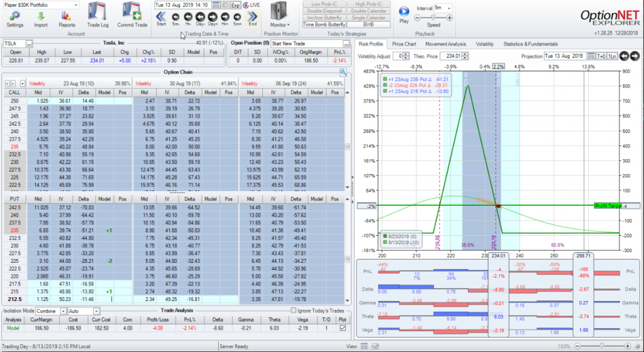
Task: Open the Reports icon
Action: 67,16
